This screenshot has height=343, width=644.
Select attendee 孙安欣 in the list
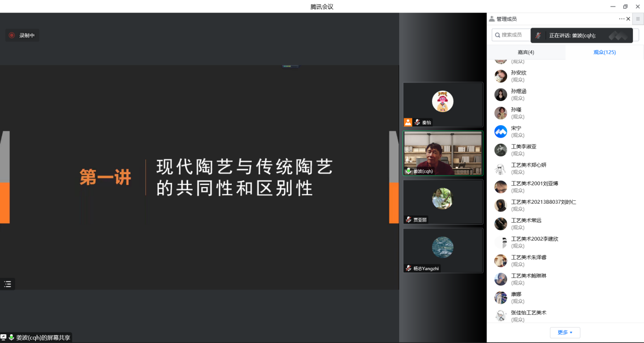(518, 76)
